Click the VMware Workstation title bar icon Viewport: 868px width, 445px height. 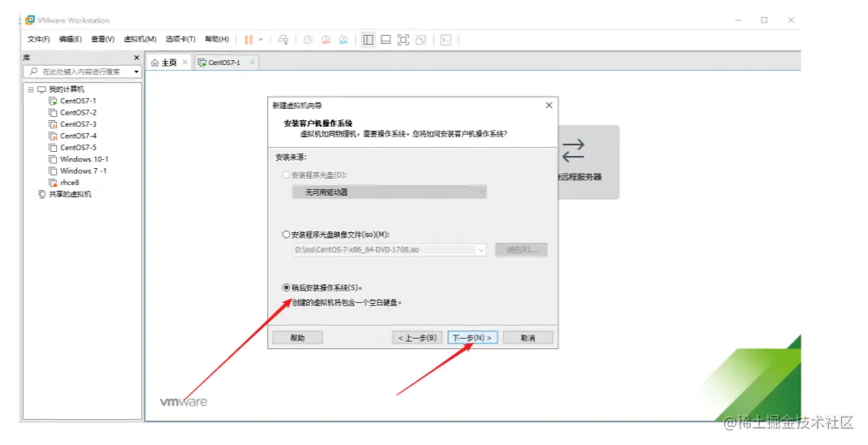[x=30, y=20]
